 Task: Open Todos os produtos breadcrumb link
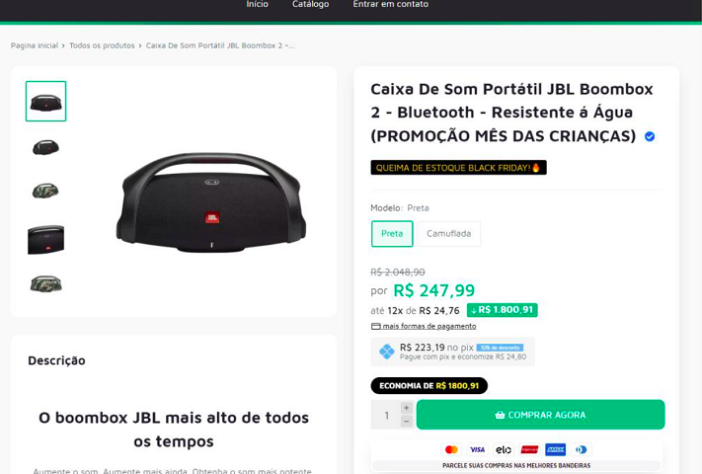click(102, 46)
